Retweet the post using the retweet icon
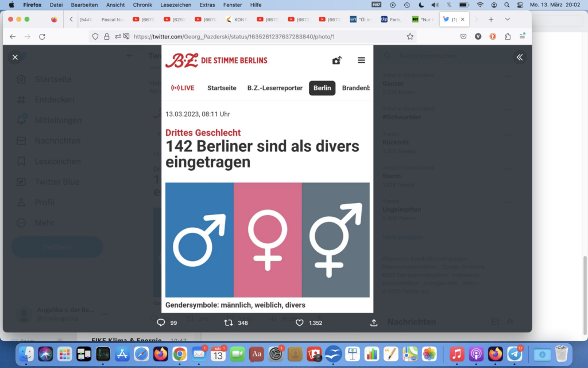The width and height of the screenshot is (588, 368). [x=229, y=323]
